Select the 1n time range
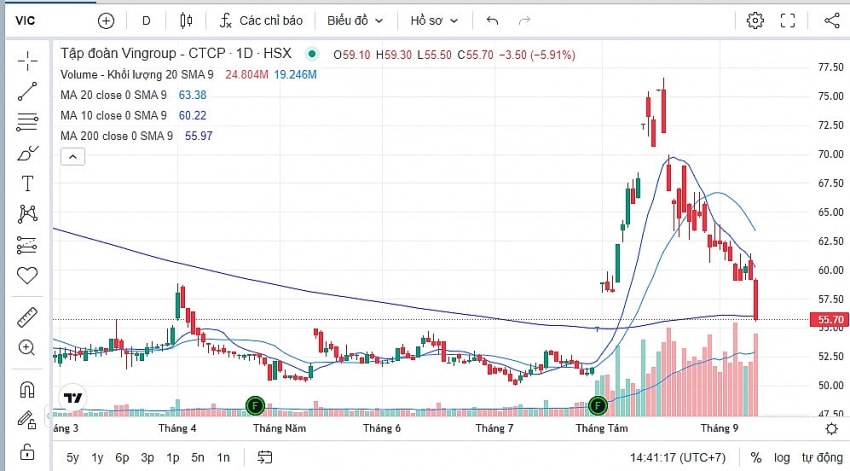 (x=223, y=457)
